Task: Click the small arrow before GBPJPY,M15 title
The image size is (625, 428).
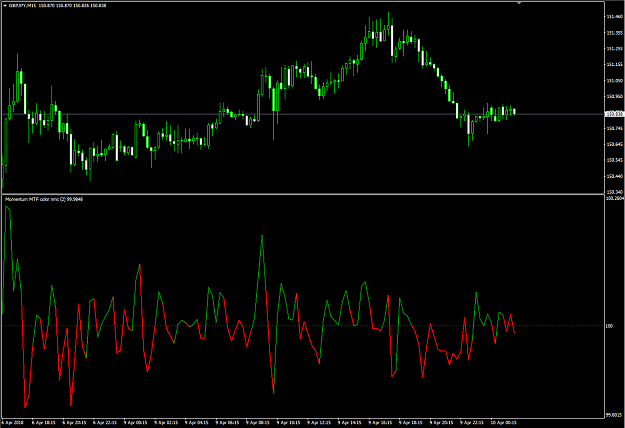Action: click(5, 6)
